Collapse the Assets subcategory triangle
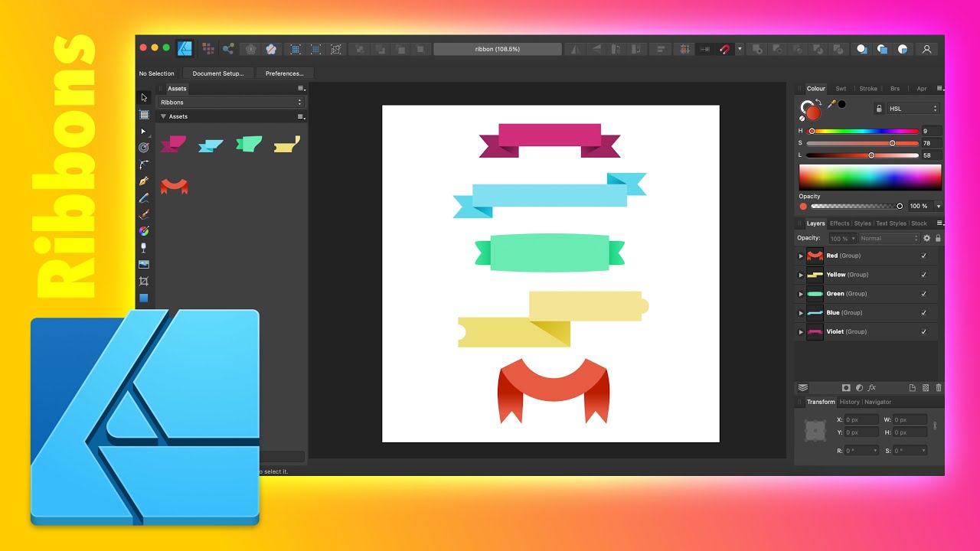The width and height of the screenshot is (980, 551). [163, 116]
